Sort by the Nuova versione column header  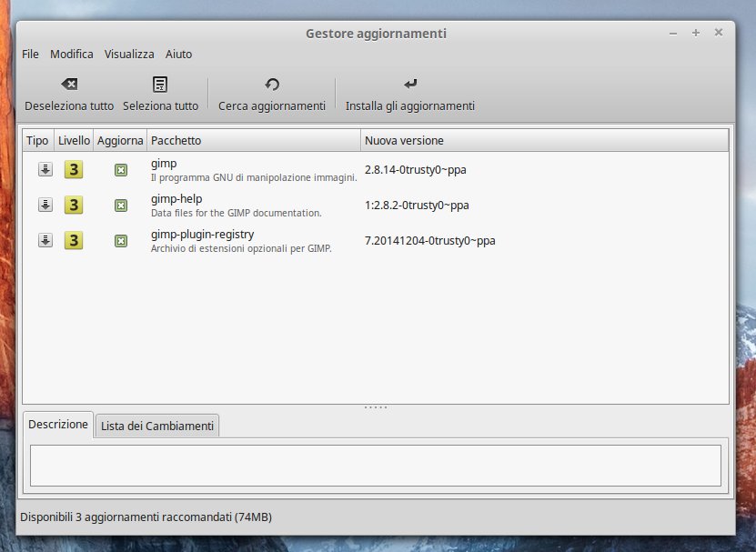[544, 140]
